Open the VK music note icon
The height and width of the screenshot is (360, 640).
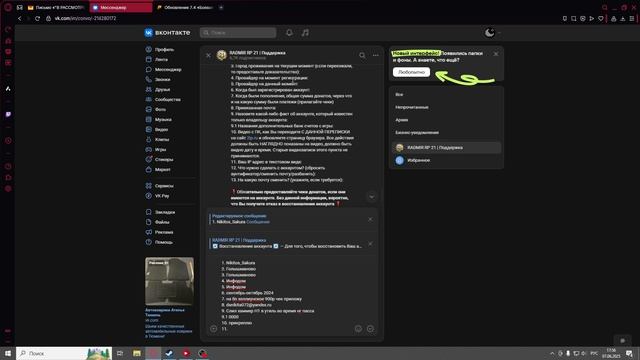(x=305, y=33)
